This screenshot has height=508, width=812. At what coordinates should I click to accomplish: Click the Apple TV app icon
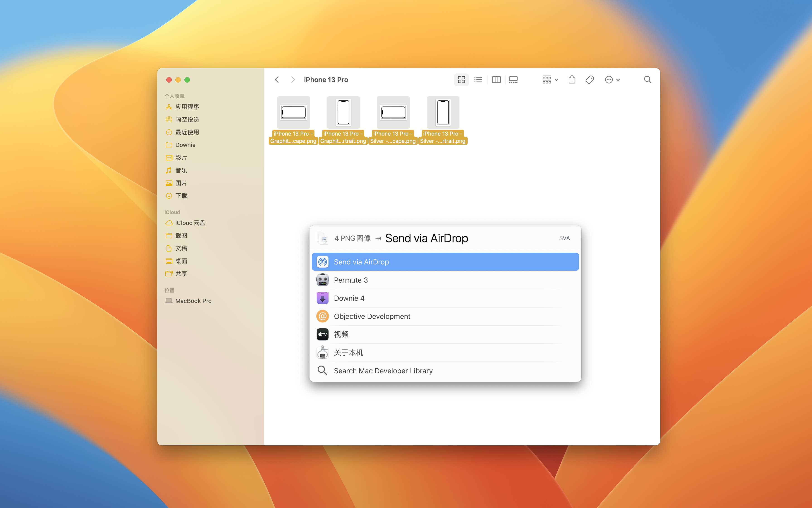(322, 334)
